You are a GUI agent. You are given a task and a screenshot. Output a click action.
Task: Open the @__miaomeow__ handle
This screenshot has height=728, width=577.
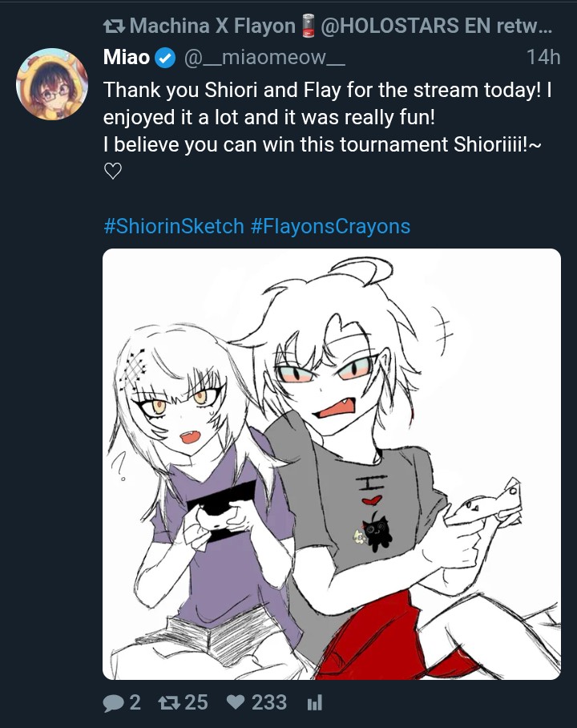(264, 58)
